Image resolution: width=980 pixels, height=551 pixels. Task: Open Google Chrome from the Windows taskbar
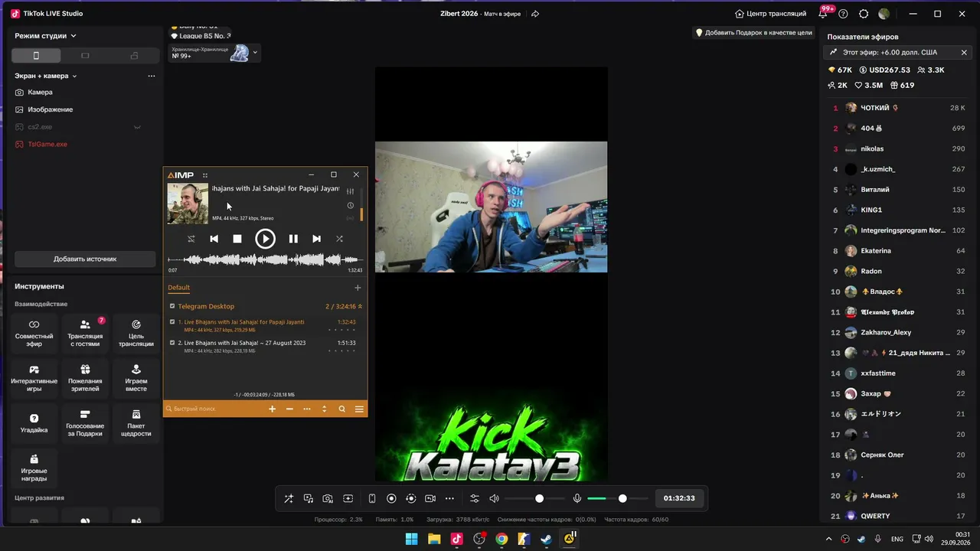click(x=501, y=539)
